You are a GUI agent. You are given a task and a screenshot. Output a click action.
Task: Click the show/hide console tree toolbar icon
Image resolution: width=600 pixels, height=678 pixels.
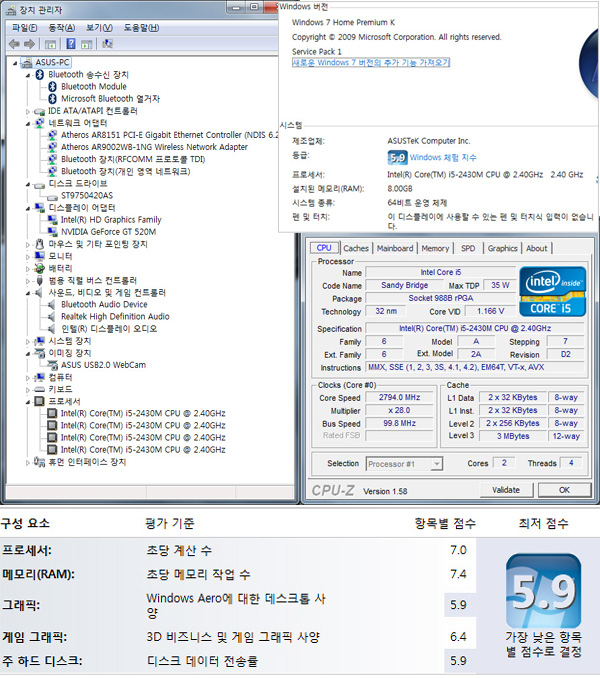51,44
